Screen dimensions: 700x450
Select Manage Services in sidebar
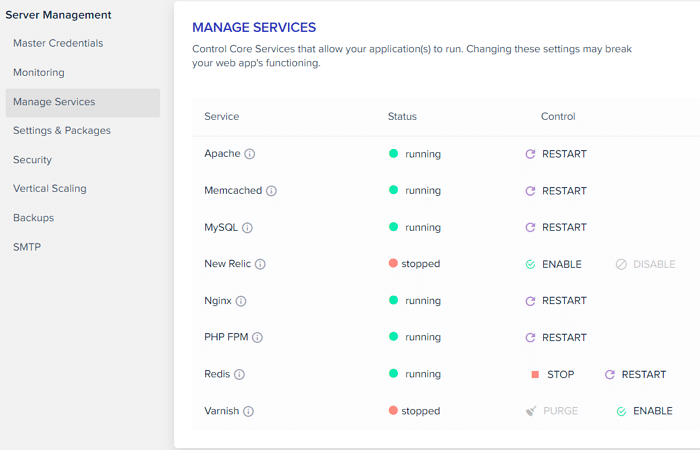[83, 102]
